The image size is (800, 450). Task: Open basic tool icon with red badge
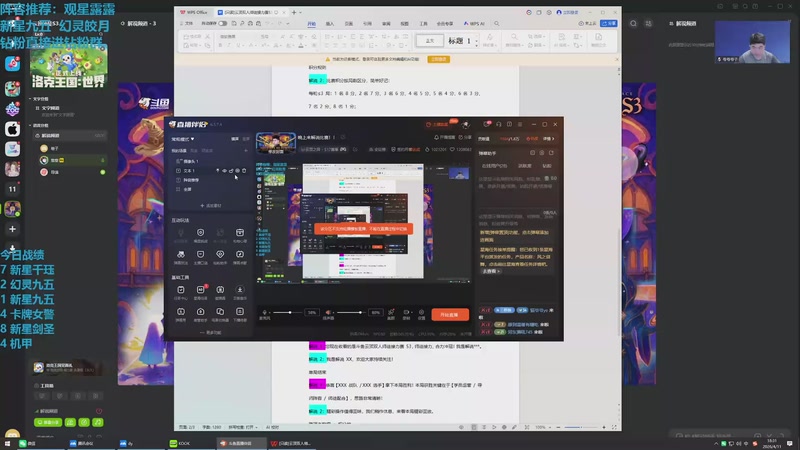pos(201,290)
